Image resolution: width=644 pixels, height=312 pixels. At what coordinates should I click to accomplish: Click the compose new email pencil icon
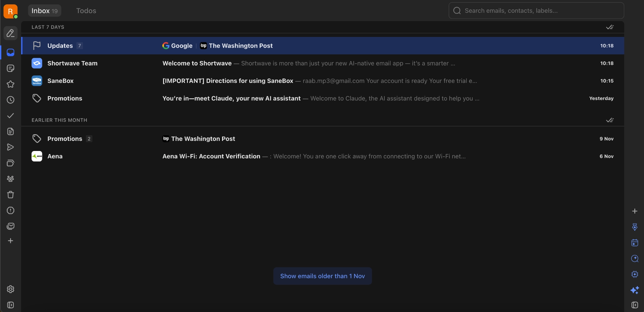pyautogui.click(x=10, y=33)
